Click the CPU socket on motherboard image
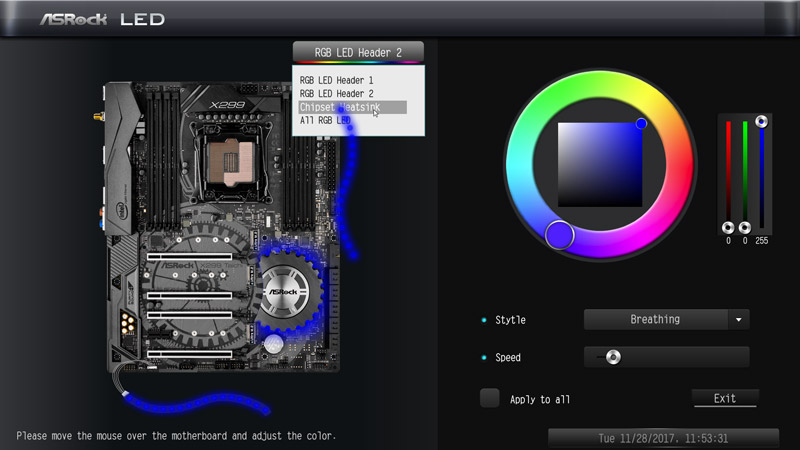The image size is (800, 450). 231,162
